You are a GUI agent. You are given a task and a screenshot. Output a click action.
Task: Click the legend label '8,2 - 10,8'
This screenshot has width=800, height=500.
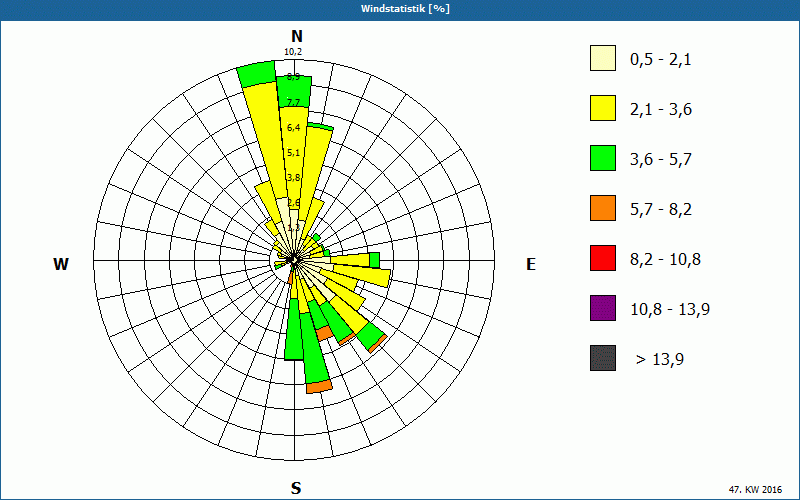pos(665,260)
